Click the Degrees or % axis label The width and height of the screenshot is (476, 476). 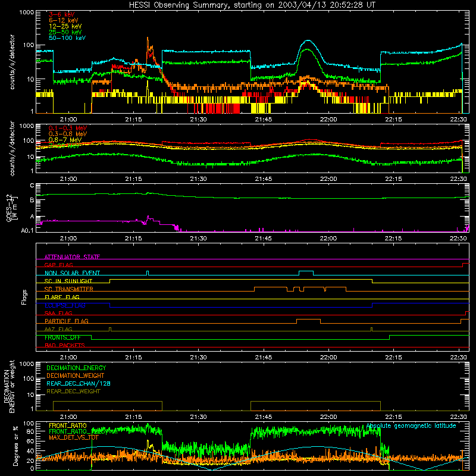click(15, 446)
